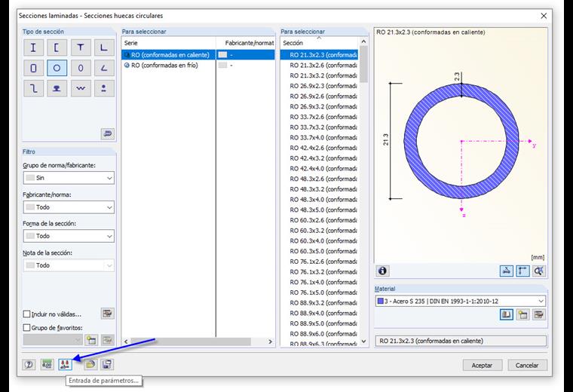Toggle the stress points icon under preview
Viewport: 573px width, 392px height.
[x=506, y=271]
